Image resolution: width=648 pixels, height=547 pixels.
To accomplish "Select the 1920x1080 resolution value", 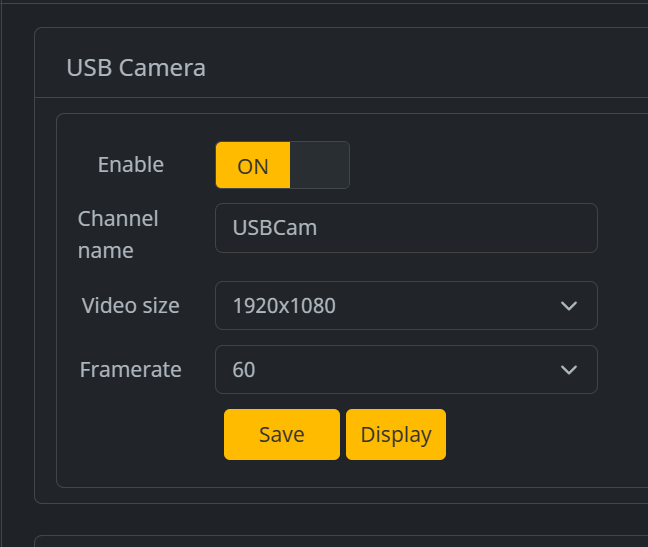I will [284, 306].
